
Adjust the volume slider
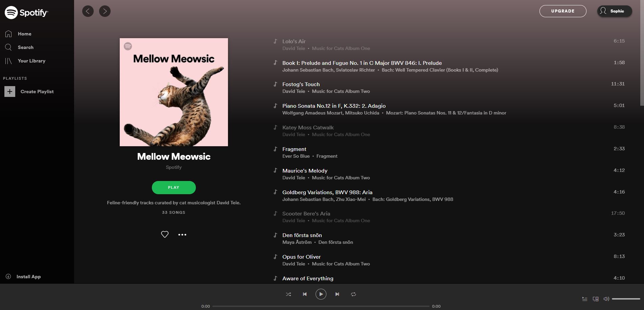626,299
